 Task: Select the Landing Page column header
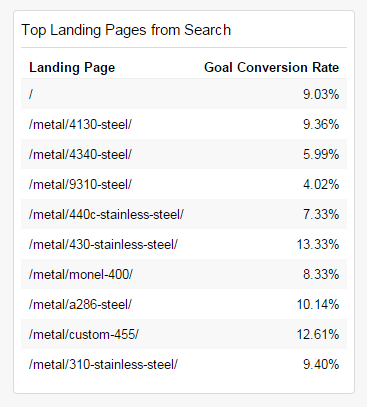coord(72,68)
